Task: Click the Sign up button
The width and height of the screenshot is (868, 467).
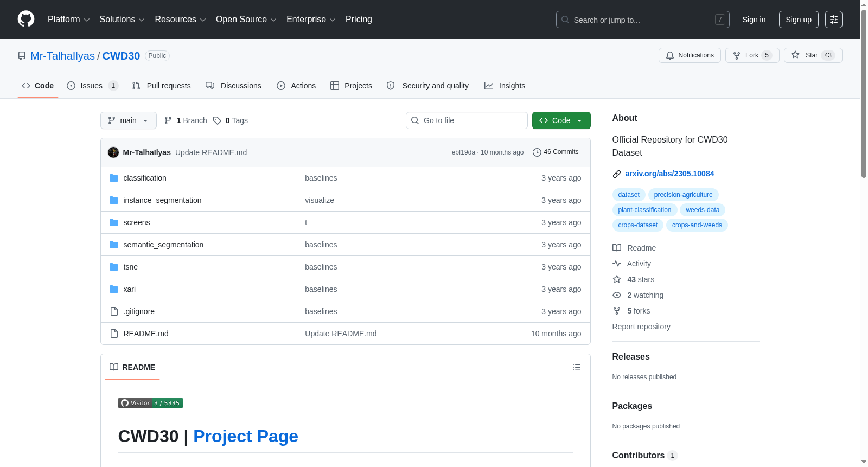Action: [799, 20]
